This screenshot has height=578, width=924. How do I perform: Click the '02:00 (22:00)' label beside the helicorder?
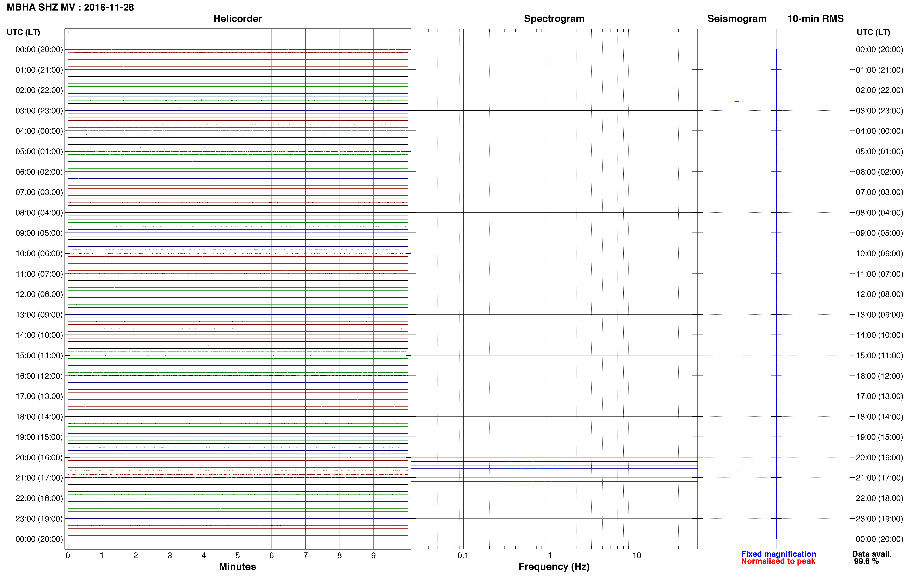(39, 90)
